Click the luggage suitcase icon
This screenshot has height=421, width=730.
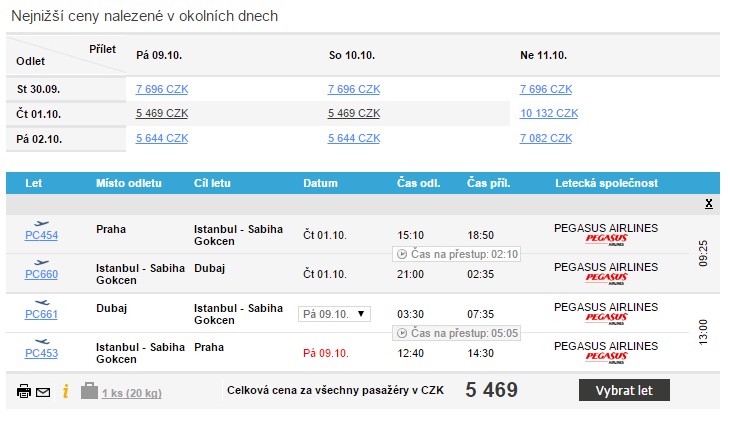(89, 391)
